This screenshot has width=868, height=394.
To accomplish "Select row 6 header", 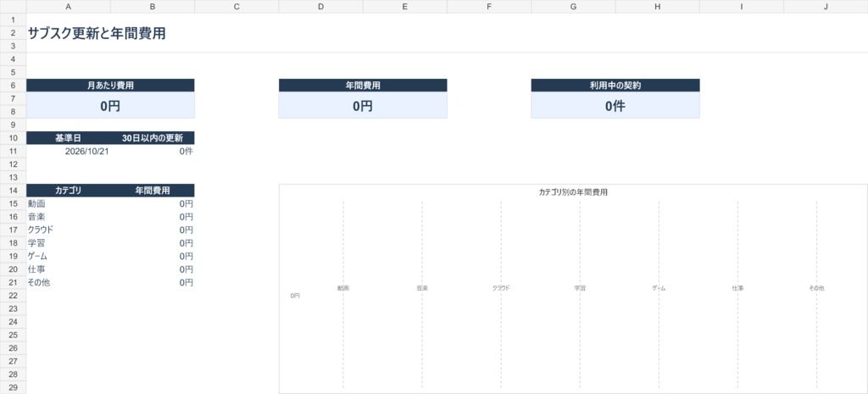I will point(14,86).
